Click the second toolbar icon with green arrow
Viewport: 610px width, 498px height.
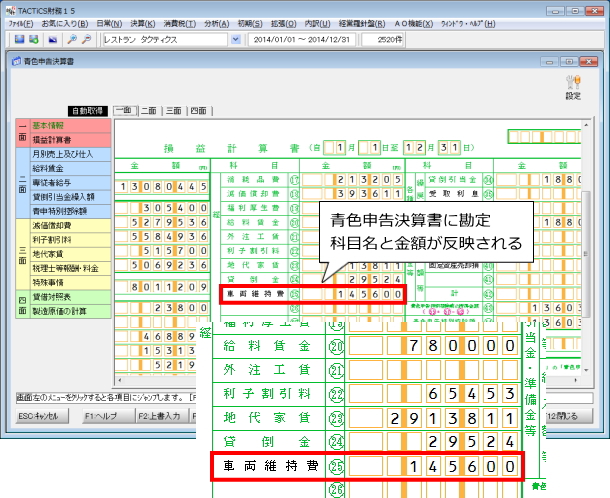pos(34,39)
